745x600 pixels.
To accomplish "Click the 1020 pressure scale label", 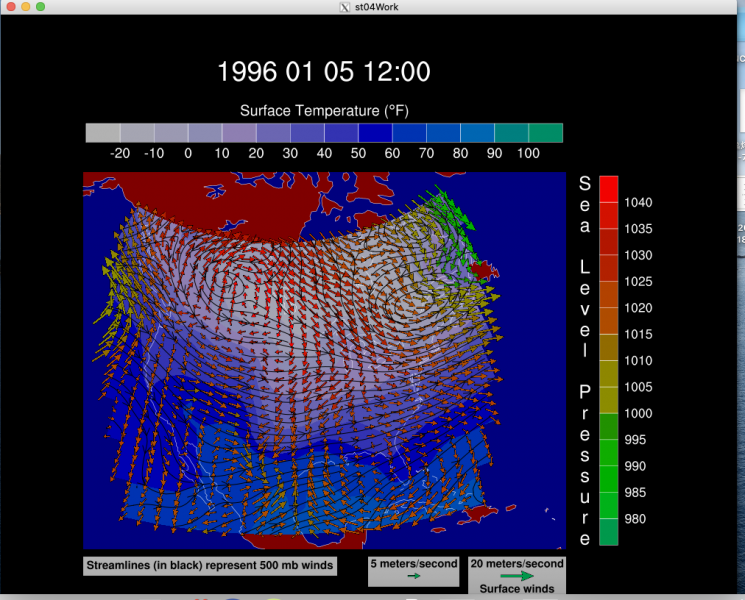I will point(636,308).
